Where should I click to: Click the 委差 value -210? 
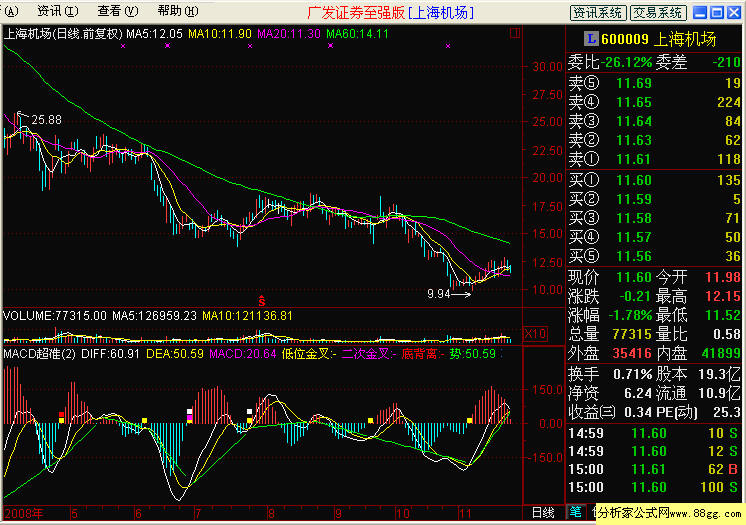[726, 62]
